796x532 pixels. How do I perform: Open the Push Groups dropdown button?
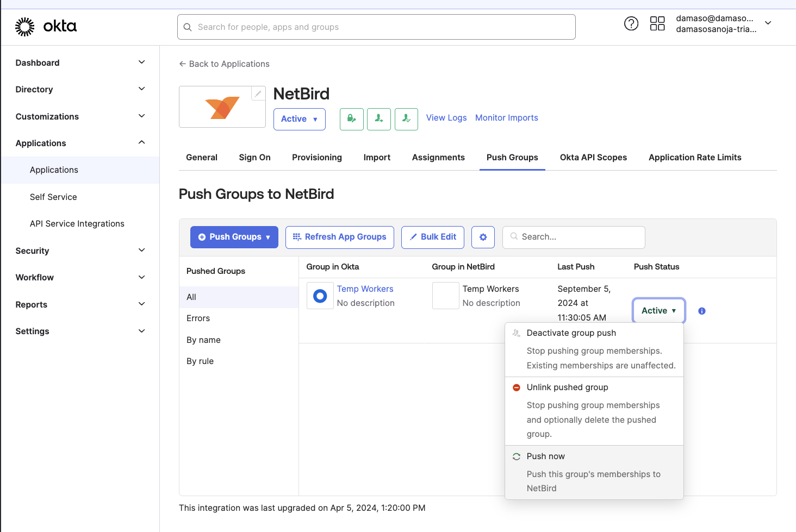tap(234, 237)
